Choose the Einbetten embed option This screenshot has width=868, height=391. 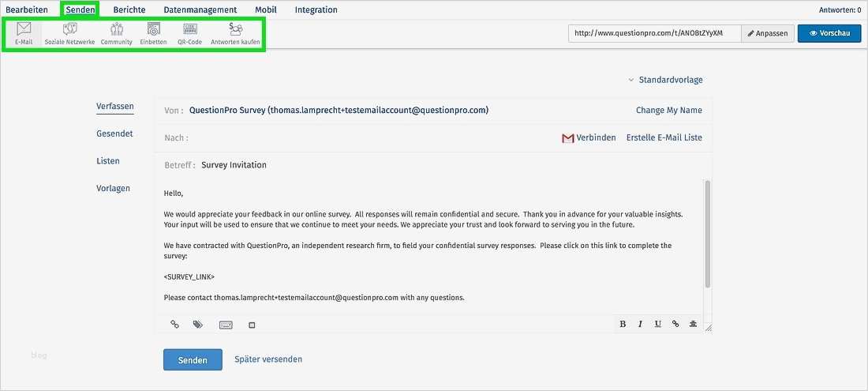153,34
